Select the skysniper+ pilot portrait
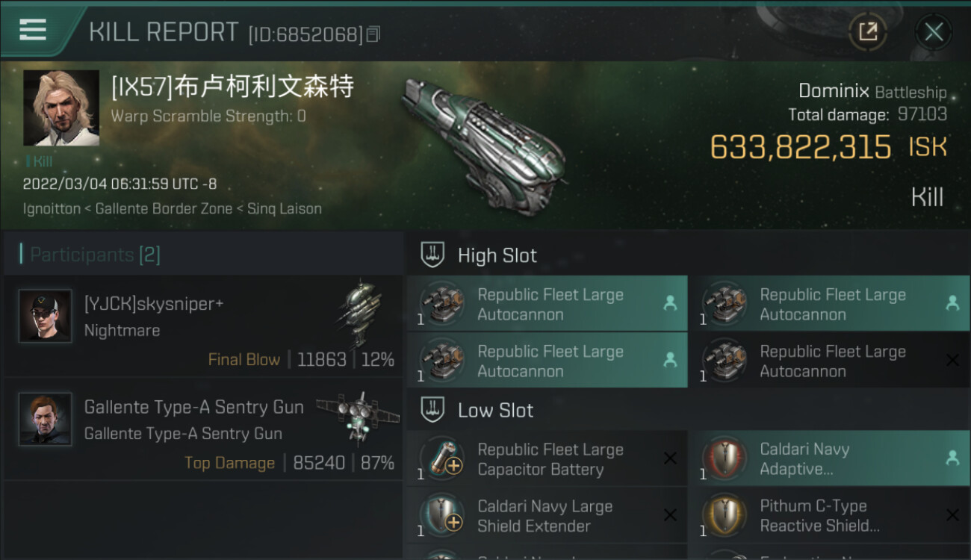This screenshot has height=560, width=971. tap(46, 317)
